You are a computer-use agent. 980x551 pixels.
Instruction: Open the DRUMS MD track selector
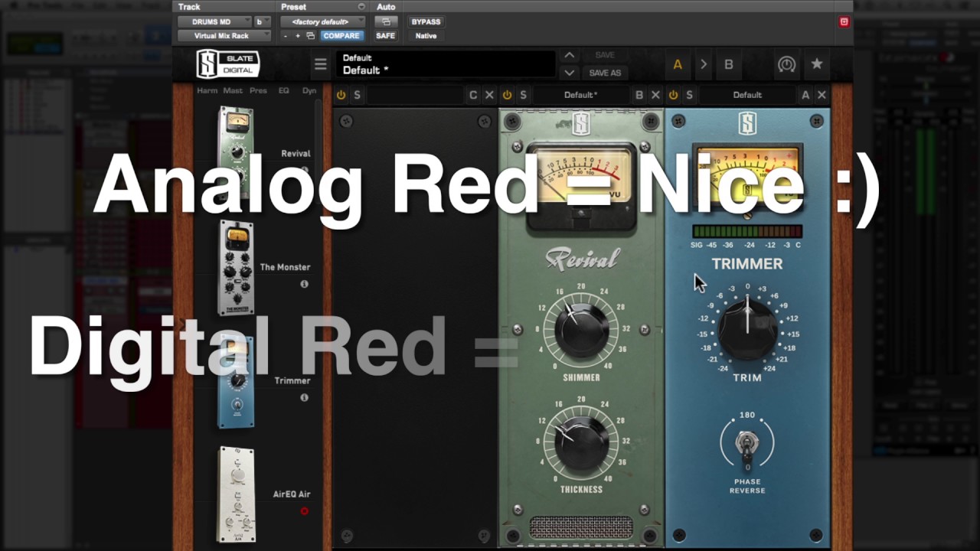(x=214, y=21)
